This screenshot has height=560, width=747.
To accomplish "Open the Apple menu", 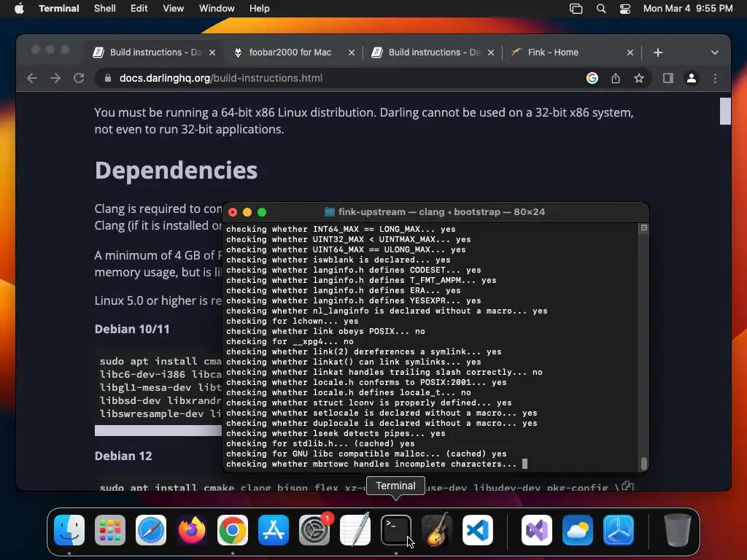I will [19, 9].
